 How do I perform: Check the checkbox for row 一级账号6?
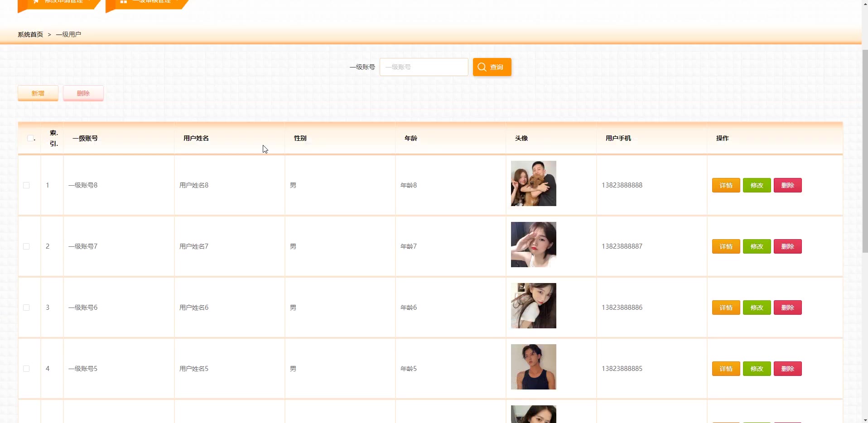click(x=26, y=308)
